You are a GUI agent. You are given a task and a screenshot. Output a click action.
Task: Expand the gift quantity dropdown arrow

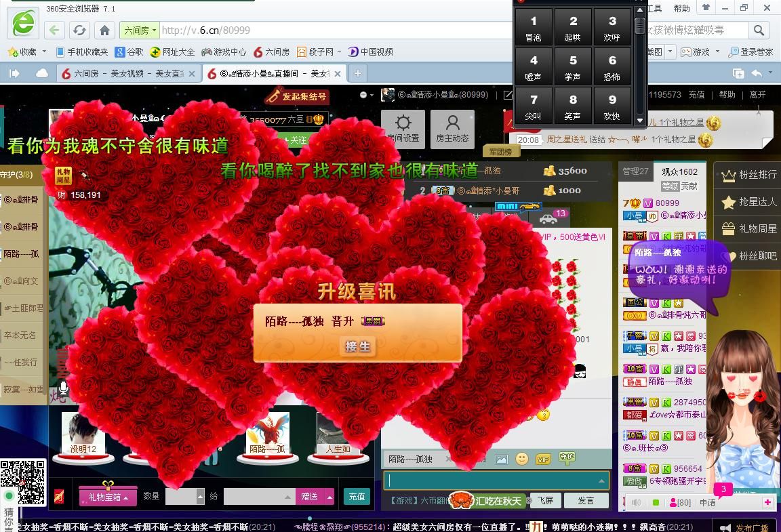pos(200,497)
